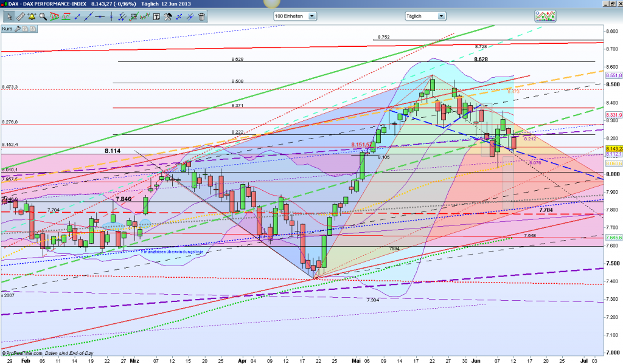Select the text annotation tool

pos(156,16)
